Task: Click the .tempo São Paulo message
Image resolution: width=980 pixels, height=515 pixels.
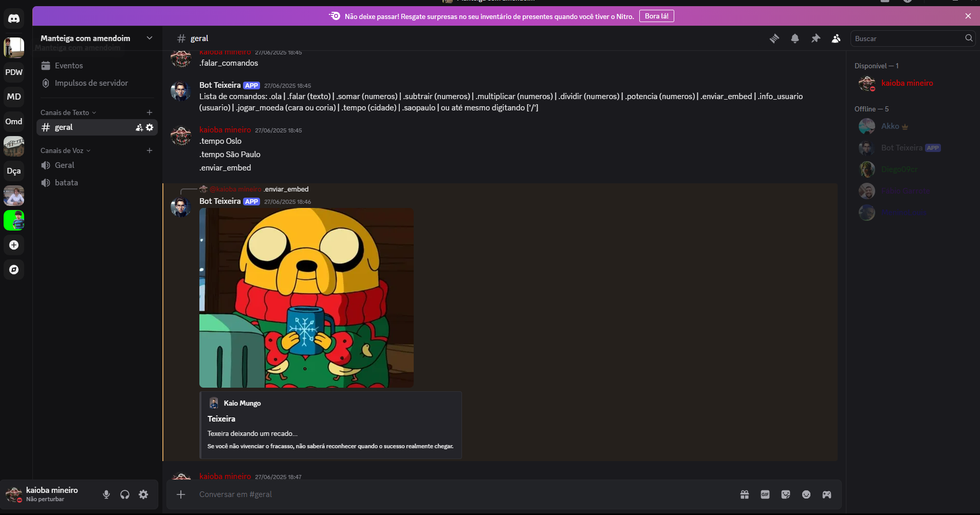Action: 230,155
